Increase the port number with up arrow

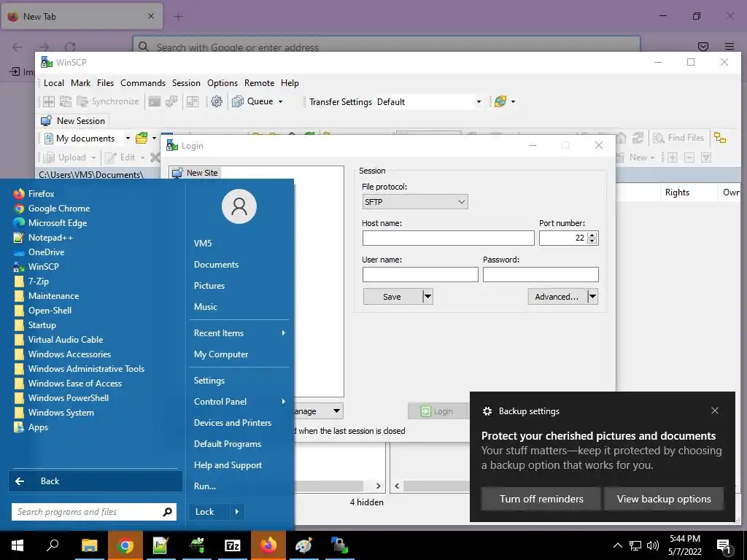[592, 234]
